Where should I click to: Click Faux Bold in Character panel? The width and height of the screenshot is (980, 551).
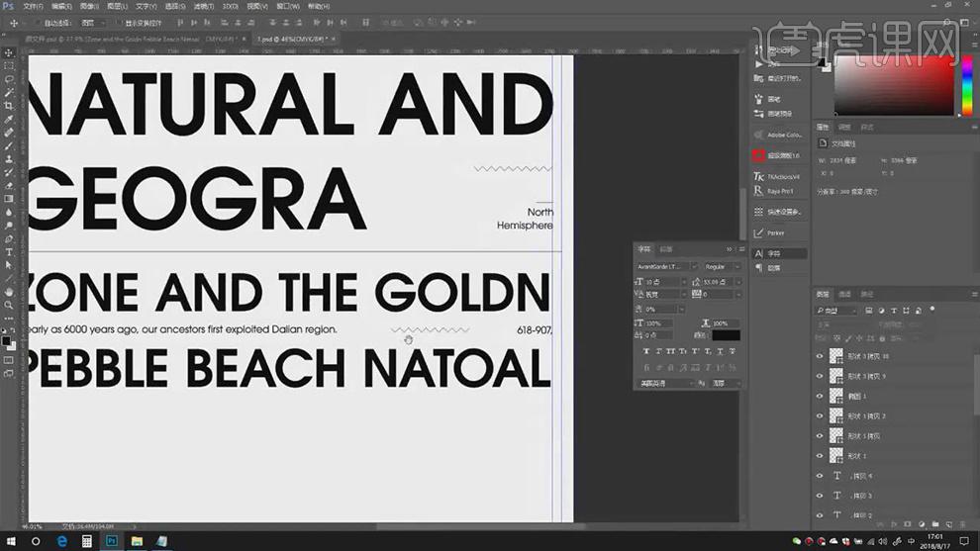point(646,351)
